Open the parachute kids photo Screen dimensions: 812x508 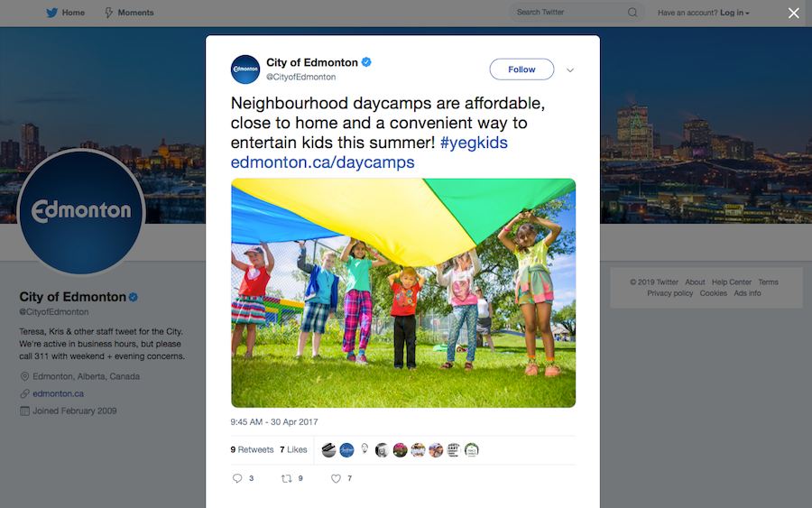[403, 292]
